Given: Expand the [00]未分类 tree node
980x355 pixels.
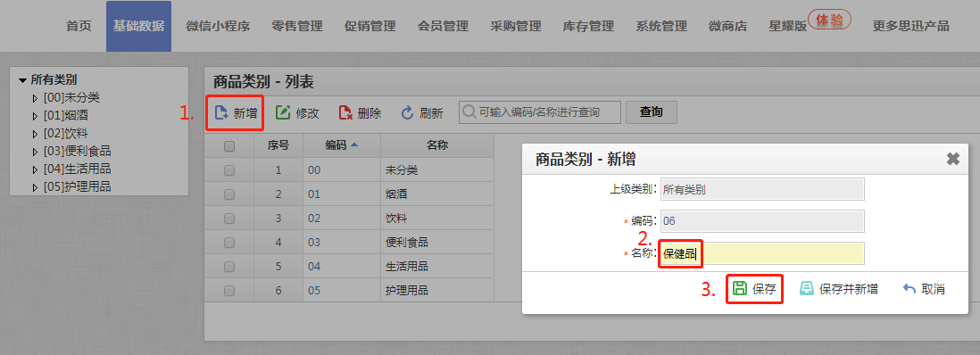Looking at the screenshot, I should [x=35, y=97].
